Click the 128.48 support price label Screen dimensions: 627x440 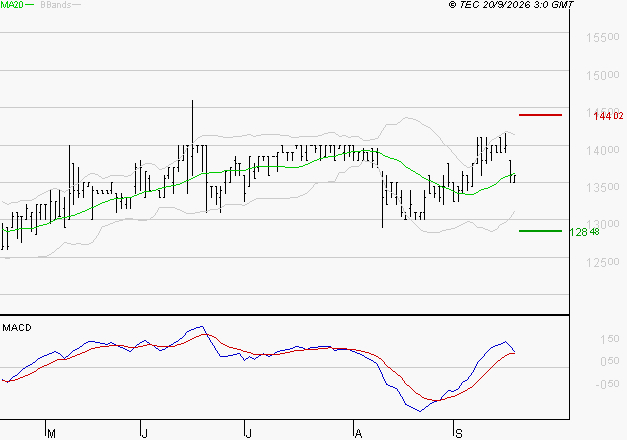click(x=584, y=232)
